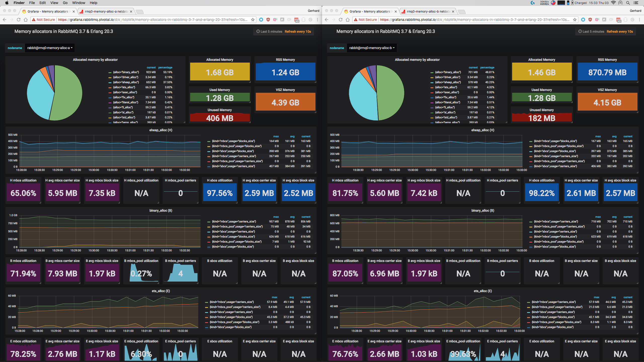Open uBlock shield extension in right window

[x=590, y=20]
